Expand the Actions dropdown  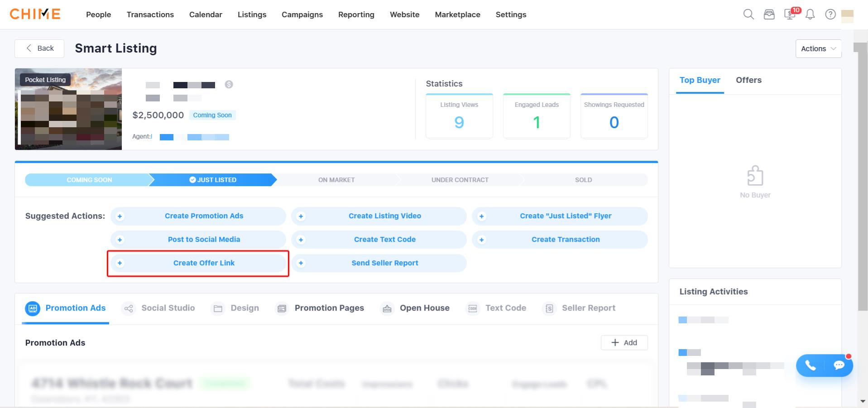(819, 48)
